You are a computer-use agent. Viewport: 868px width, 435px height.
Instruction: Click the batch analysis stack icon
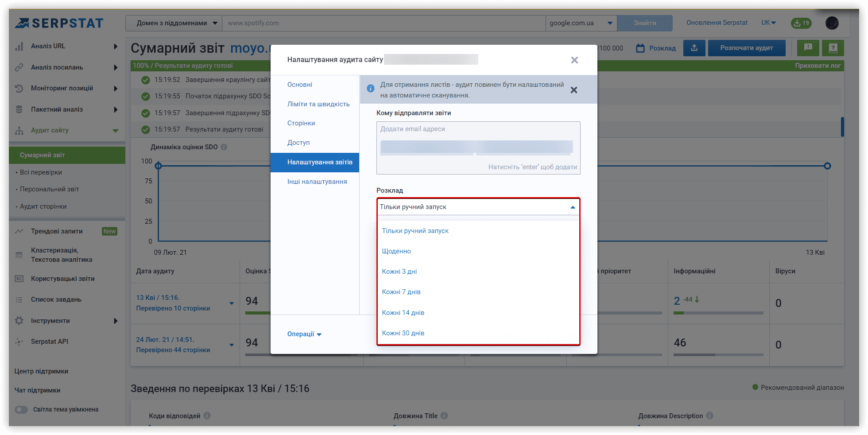[x=19, y=109]
